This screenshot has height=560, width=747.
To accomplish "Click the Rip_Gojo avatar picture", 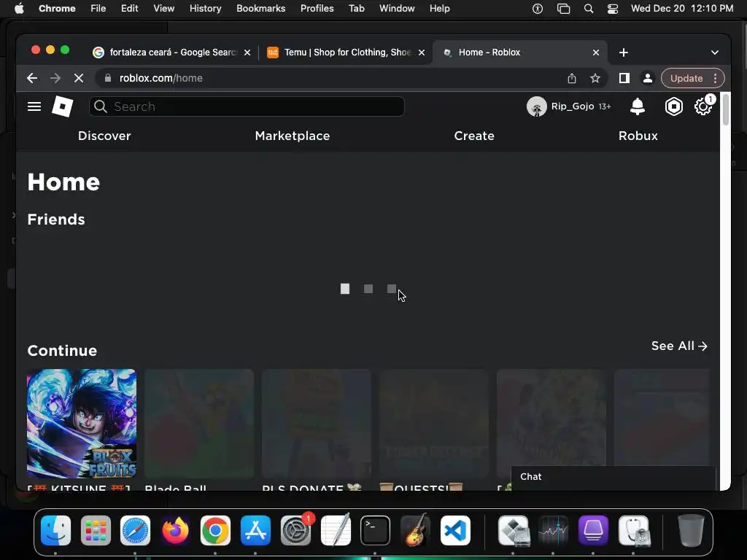I will pos(536,106).
